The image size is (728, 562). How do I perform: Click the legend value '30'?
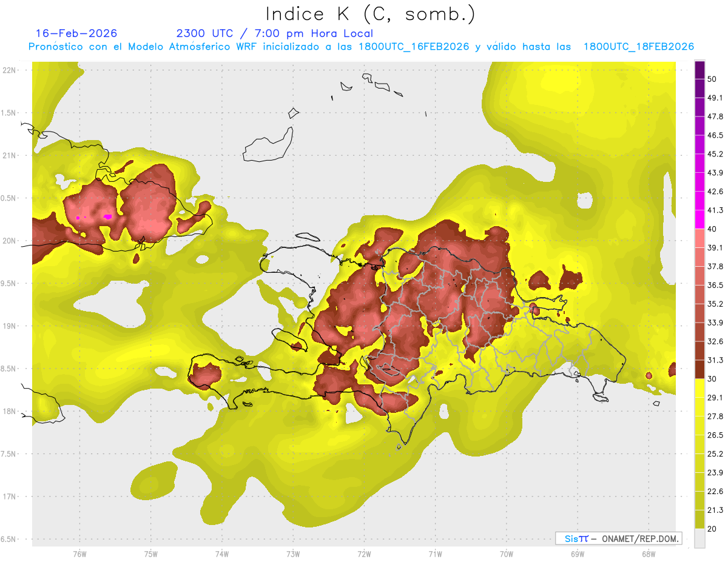712,379
